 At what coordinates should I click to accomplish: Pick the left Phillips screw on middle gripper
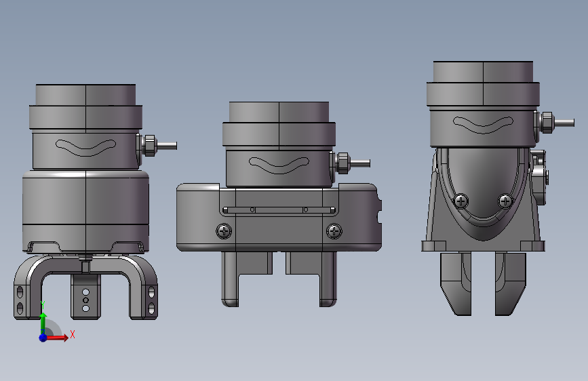[224, 231]
